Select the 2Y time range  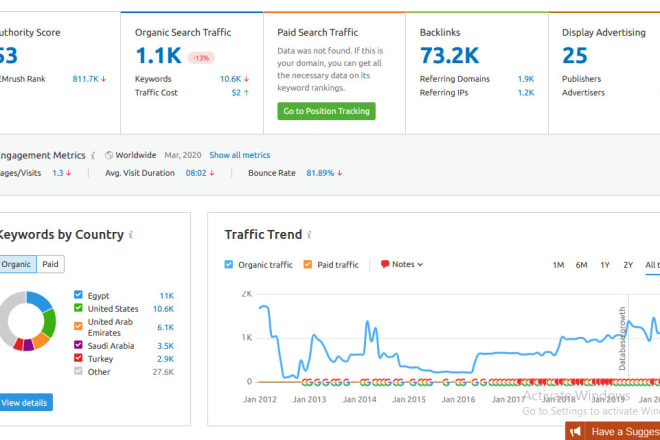pyautogui.click(x=628, y=265)
